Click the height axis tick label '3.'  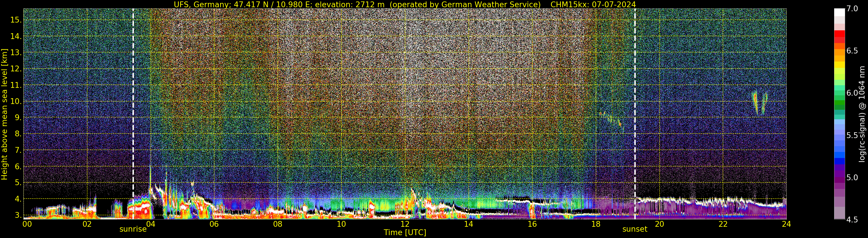18,215
